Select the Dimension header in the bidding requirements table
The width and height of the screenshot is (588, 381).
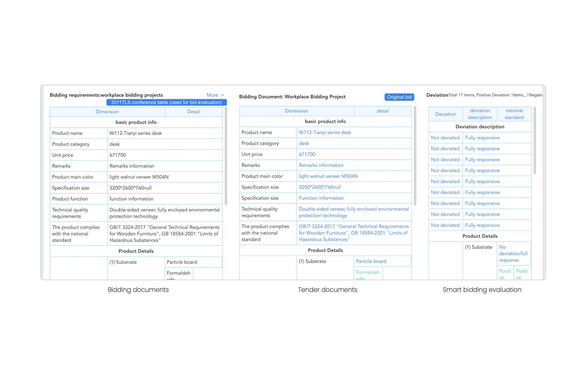(107, 112)
